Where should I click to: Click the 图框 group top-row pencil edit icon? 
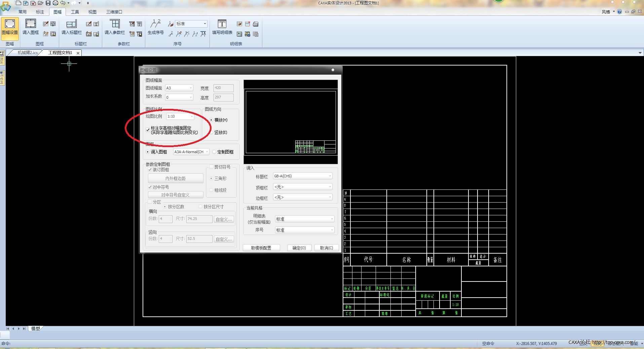click(46, 24)
